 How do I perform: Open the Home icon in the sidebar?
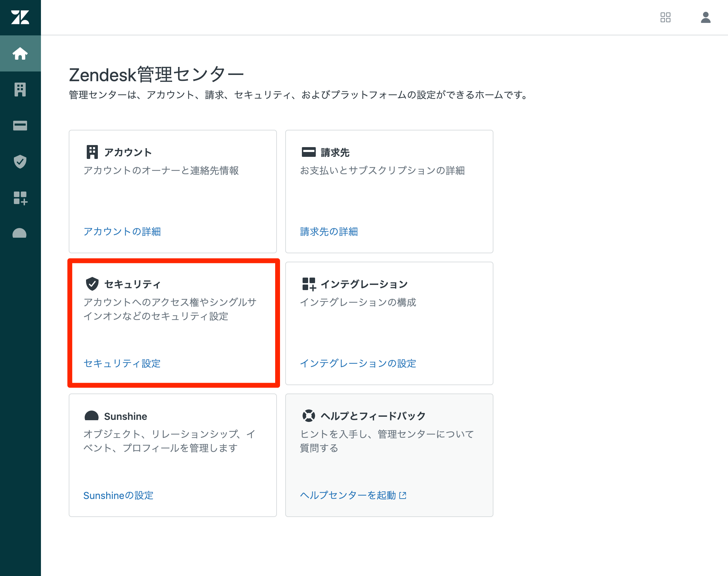[20, 53]
